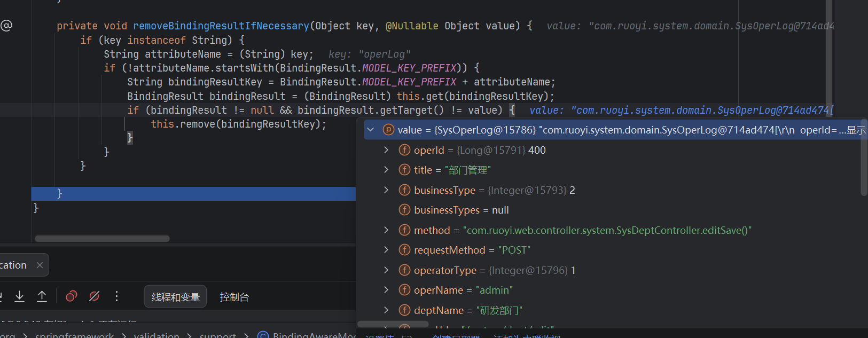Click highlighted closing brace execution line
The image size is (868, 338).
[193, 193]
